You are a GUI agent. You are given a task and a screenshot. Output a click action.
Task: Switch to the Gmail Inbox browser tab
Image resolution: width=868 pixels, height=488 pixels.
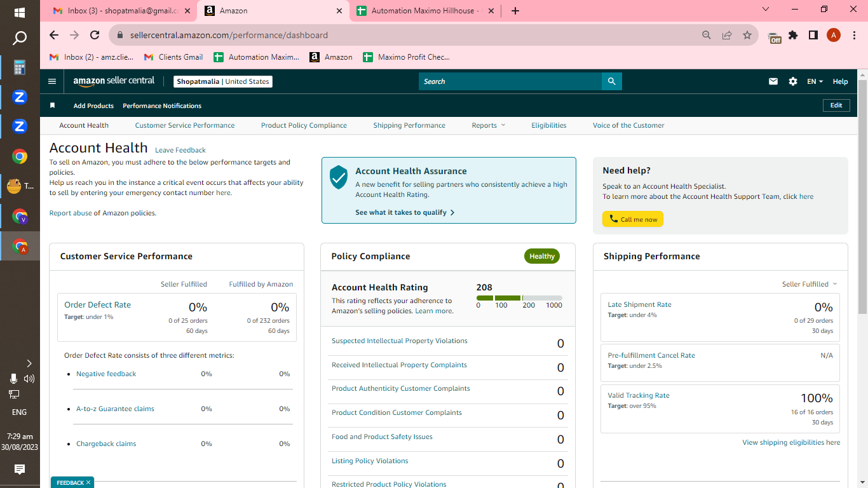[121, 11]
